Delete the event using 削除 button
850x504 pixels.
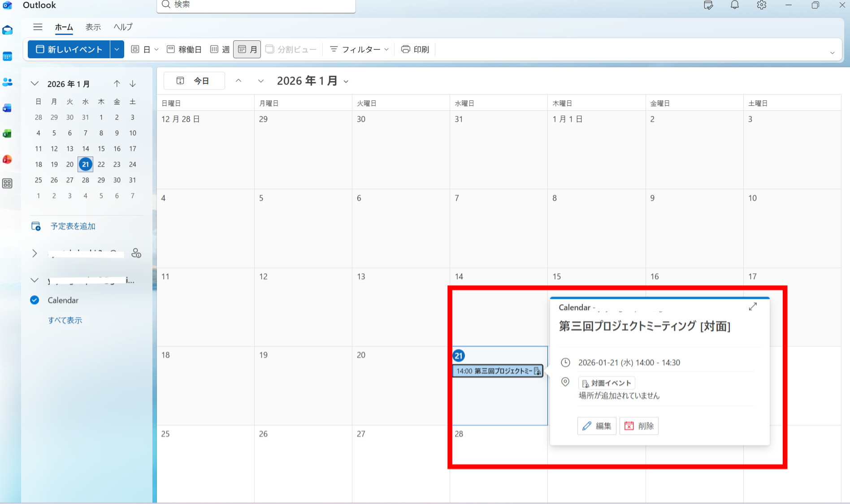[x=639, y=426]
